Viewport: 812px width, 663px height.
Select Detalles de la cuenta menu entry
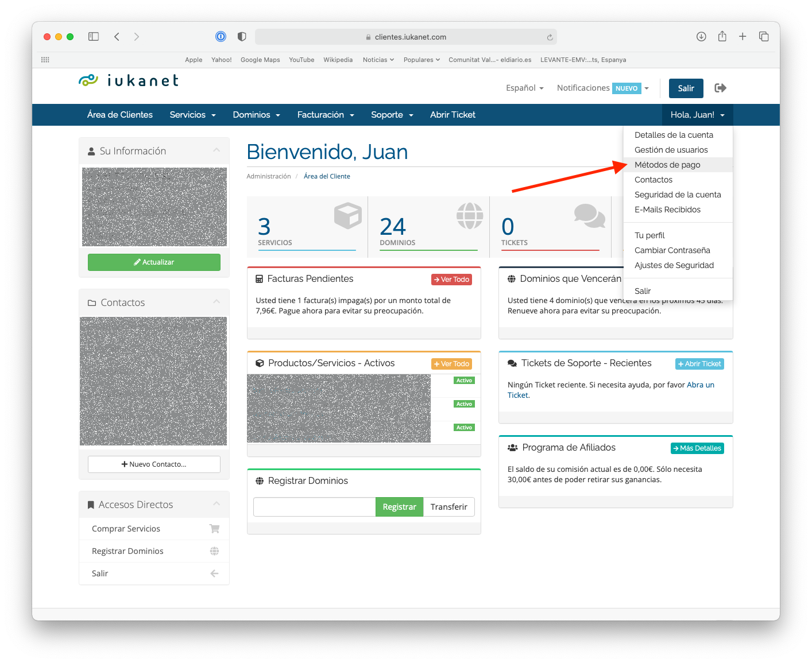click(678, 135)
